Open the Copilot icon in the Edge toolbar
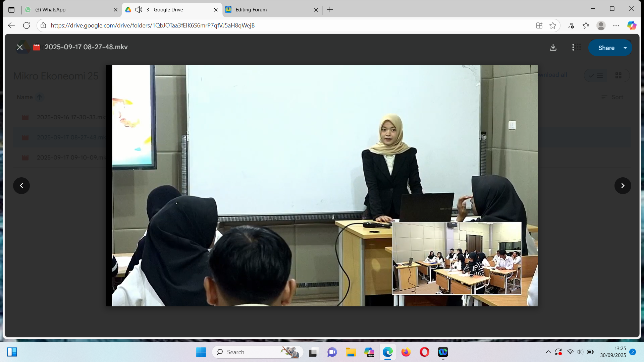This screenshot has width=644, height=362. (632, 25)
